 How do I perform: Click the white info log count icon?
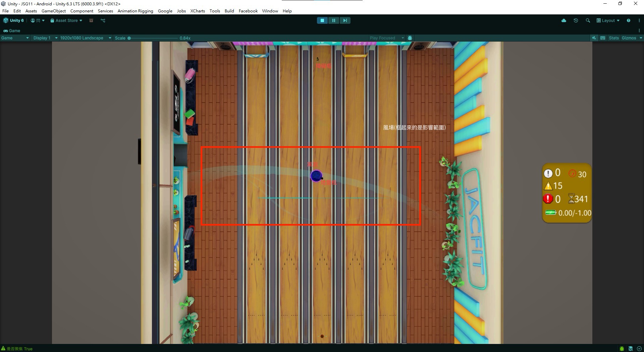tap(548, 173)
